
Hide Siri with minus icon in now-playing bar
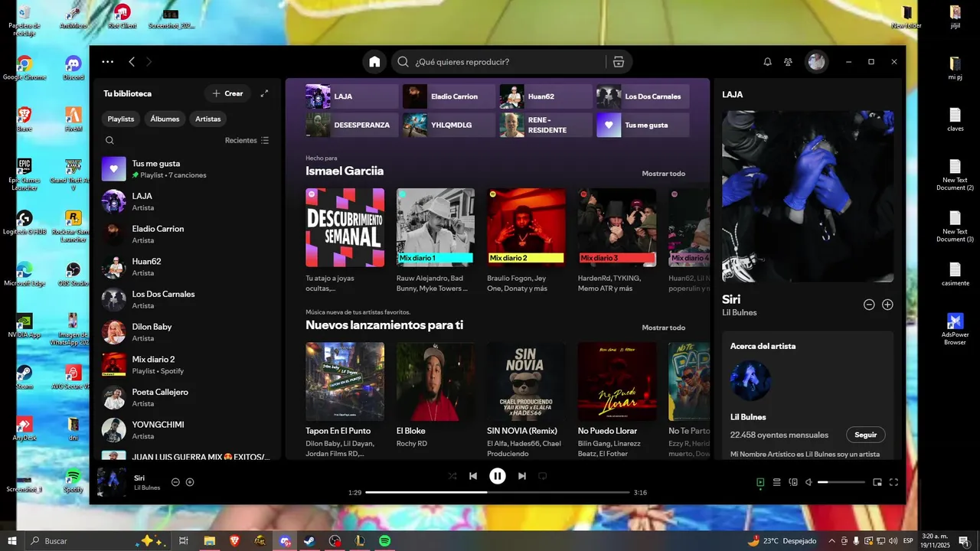[175, 482]
